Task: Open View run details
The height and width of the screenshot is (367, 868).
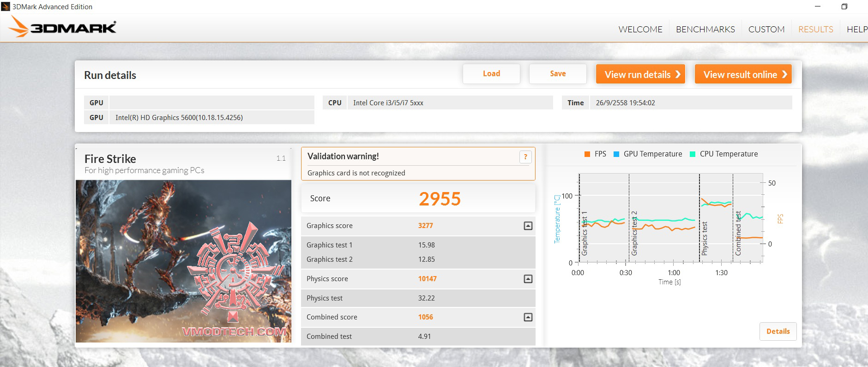Action: (640, 74)
